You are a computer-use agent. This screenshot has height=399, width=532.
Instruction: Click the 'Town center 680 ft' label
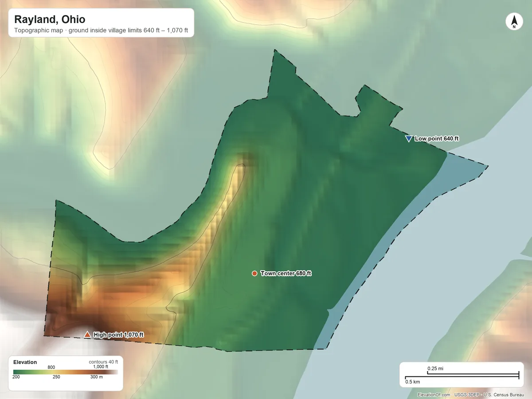286,274
